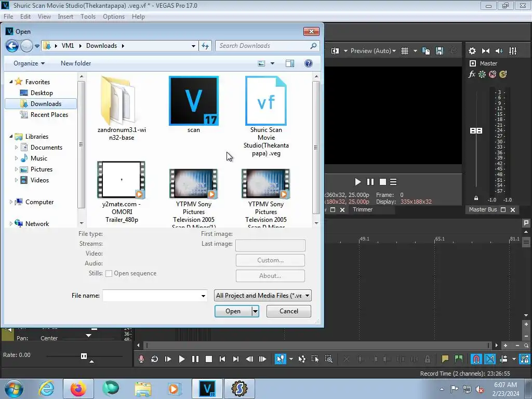Click Cancel in the Open dialog
This screenshot has width=532, height=399.
click(x=289, y=311)
